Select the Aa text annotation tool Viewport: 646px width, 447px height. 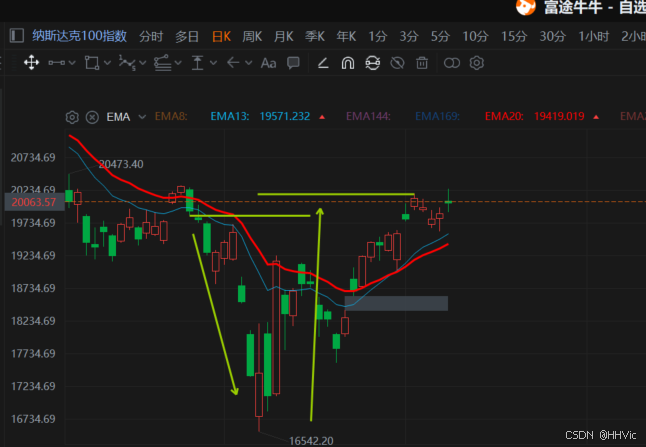click(x=268, y=63)
